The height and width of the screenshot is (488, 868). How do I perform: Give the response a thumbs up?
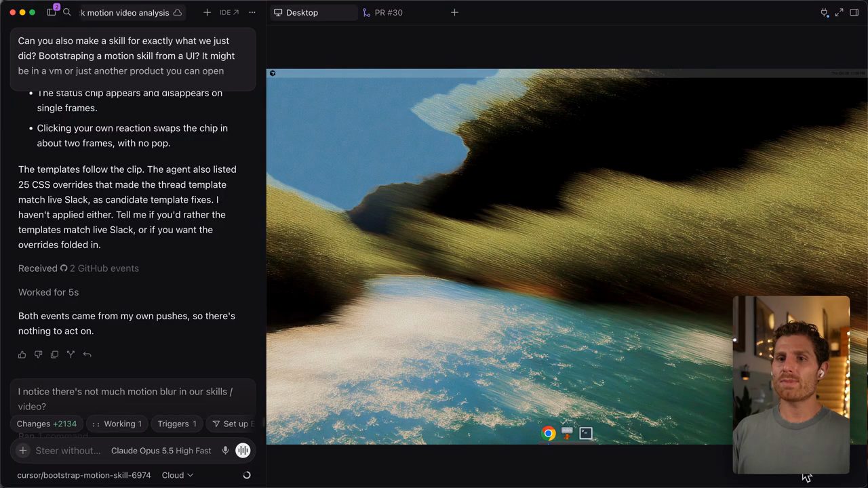(22, 354)
